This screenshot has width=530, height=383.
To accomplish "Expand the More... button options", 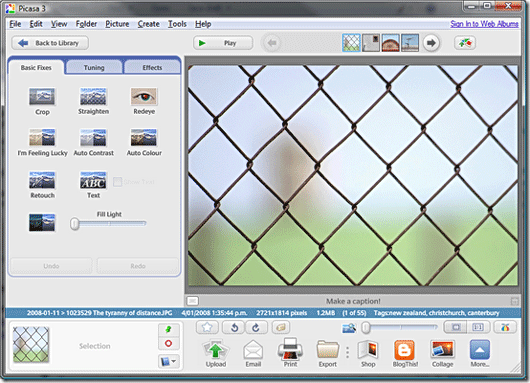I will tap(480, 354).
